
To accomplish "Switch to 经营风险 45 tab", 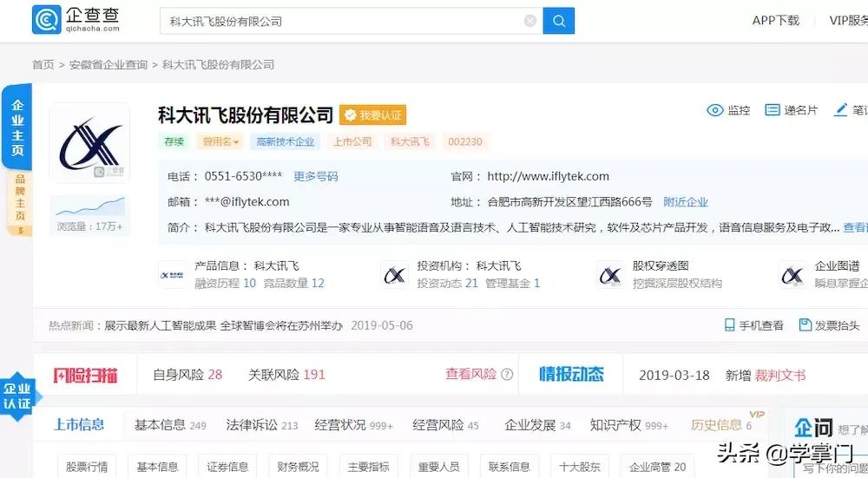I will [445, 425].
